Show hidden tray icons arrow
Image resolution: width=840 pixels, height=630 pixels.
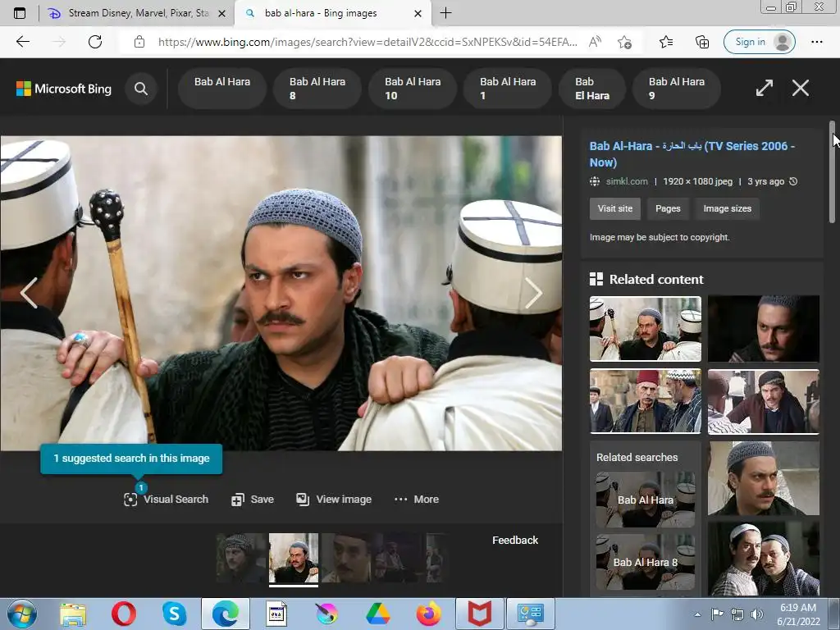coord(697,614)
